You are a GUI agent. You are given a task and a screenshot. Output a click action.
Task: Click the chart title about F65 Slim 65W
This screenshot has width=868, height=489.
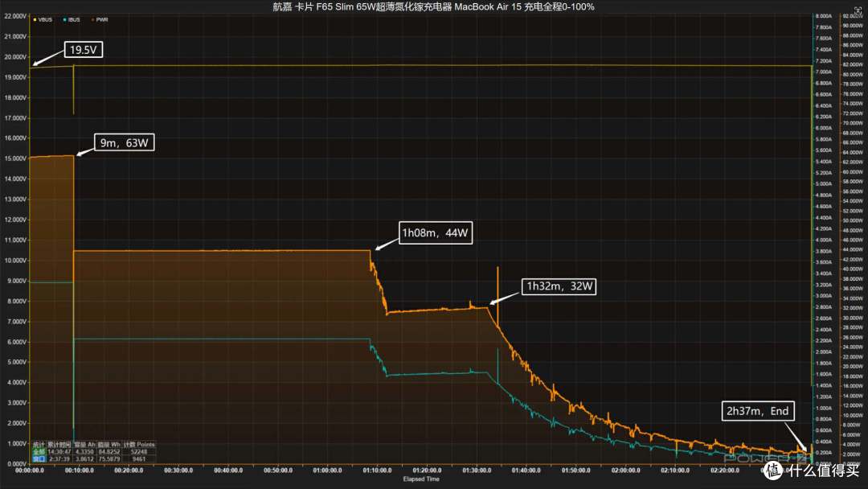click(433, 6)
